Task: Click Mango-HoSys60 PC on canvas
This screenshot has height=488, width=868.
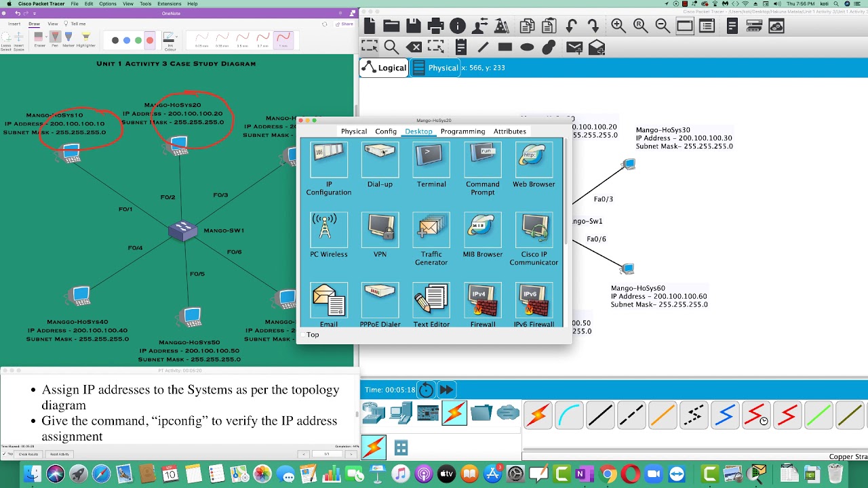Action: pyautogui.click(x=628, y=270)
